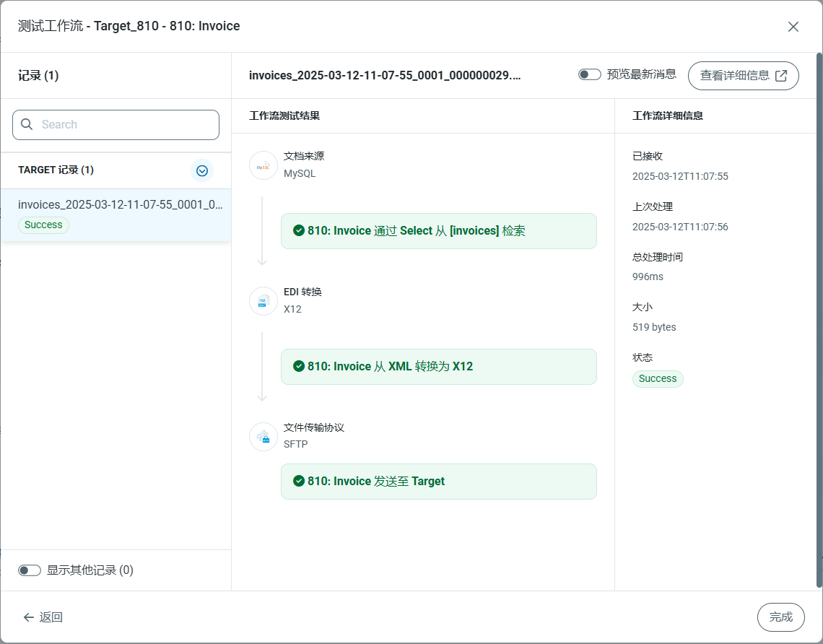Collapse the TARGET 记录 section
823x644 pixels.
202,170
